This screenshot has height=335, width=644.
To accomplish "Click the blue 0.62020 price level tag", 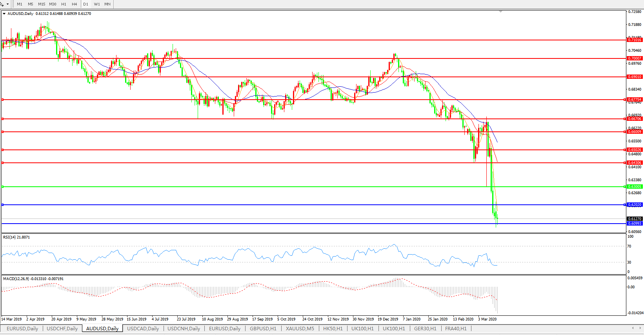I will click(x=634, y=205).
